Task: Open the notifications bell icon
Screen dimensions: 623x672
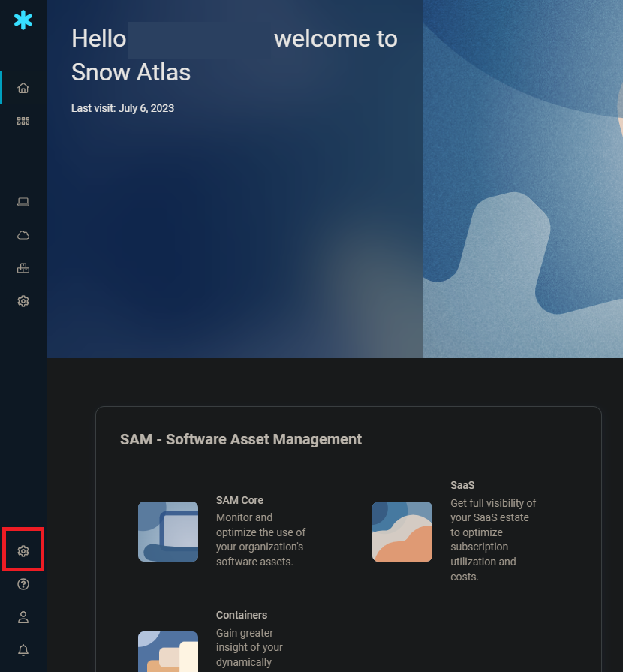Action: tap(23, 650)
